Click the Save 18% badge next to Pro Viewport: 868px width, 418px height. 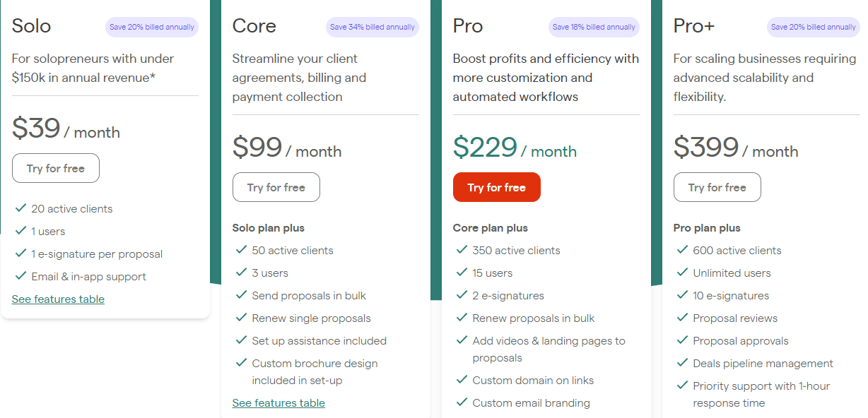click(x=592, y=25)
